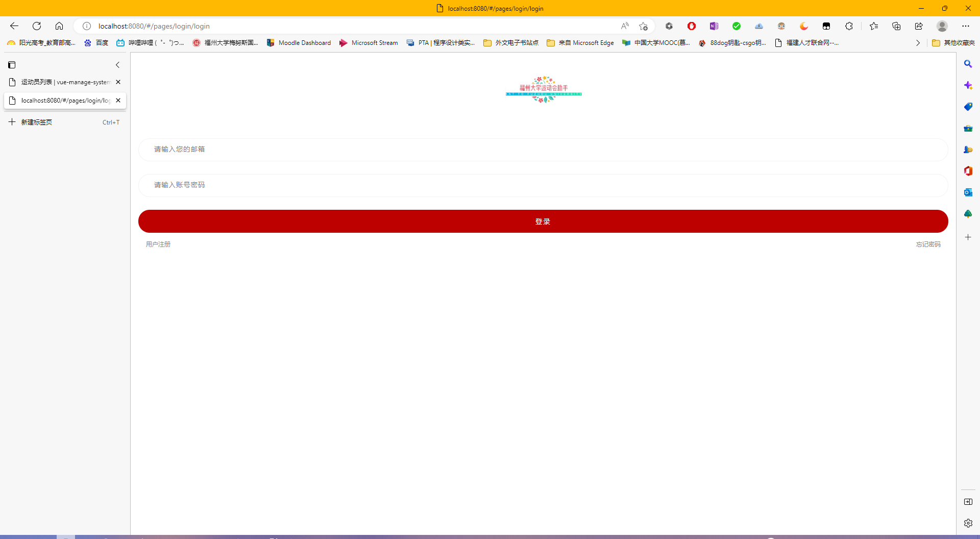This screenshot has height=539, width=980.
Task: Open sidebar Search
Action: pos(968,64)
